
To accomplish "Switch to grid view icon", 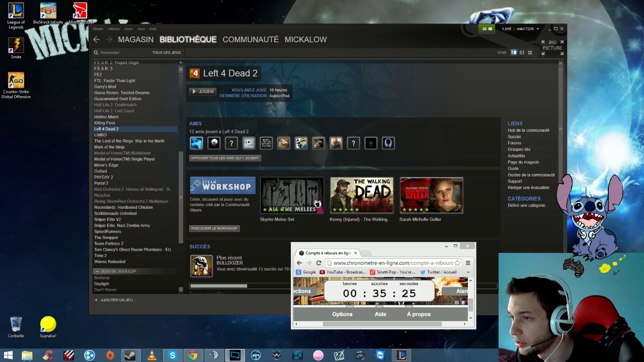I will (x=530, y=52).
